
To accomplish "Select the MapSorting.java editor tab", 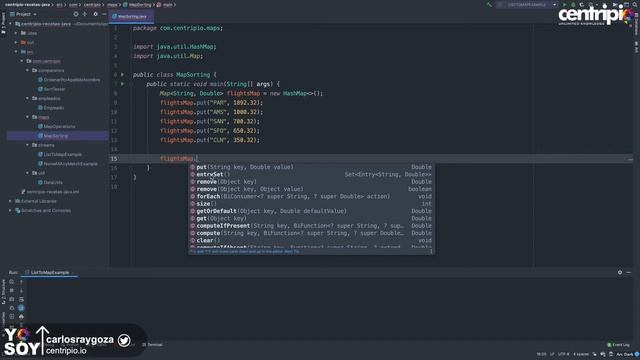I will (x=131, y=16).
